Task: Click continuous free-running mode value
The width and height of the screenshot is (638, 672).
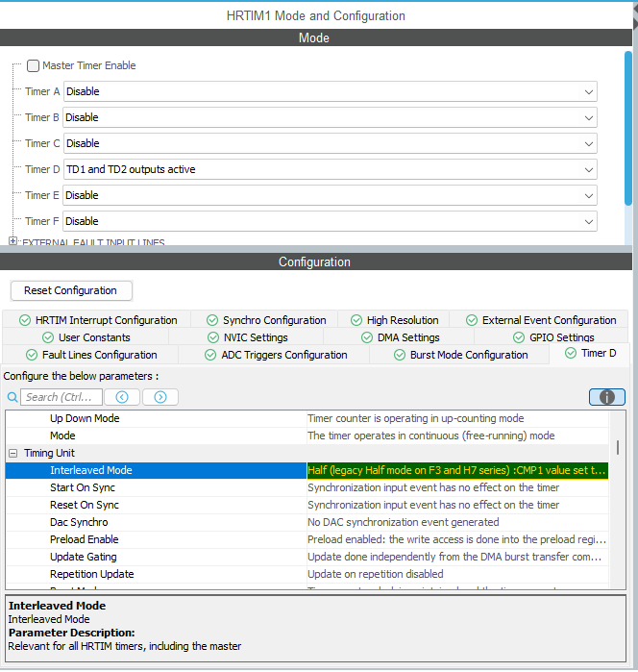Action: (457, 436)
